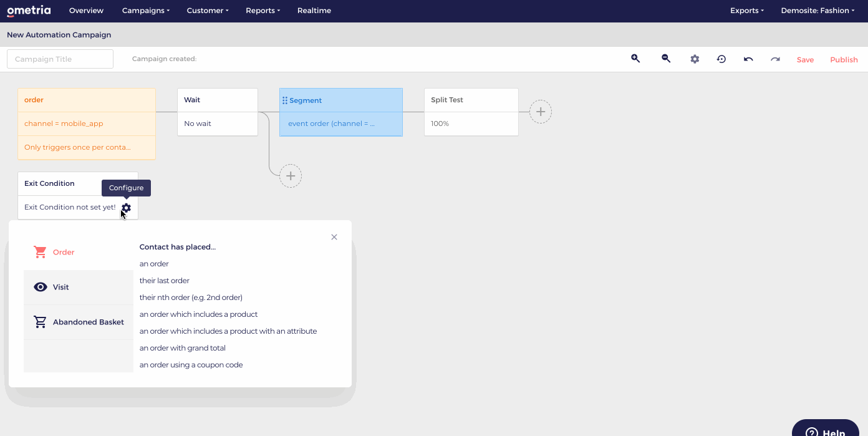Click 'New Automation Campaign' heading
The height and width of the screenshot is (436, 868).
click(59, 35)
